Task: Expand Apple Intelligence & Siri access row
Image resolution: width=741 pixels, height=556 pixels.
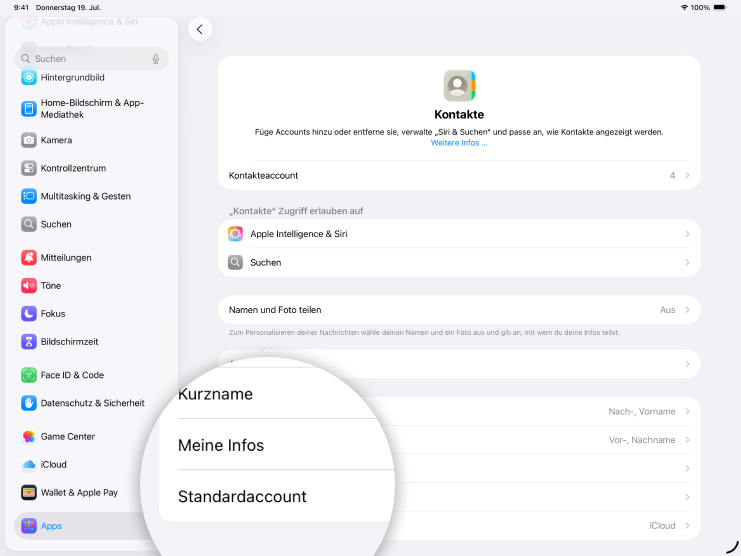Action: click(459, 234)
